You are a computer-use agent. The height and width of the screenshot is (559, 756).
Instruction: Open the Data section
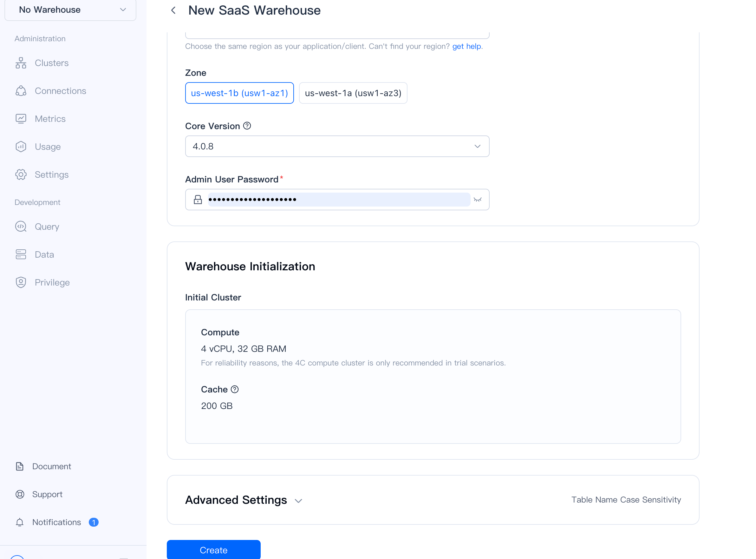tap(44, 254)
